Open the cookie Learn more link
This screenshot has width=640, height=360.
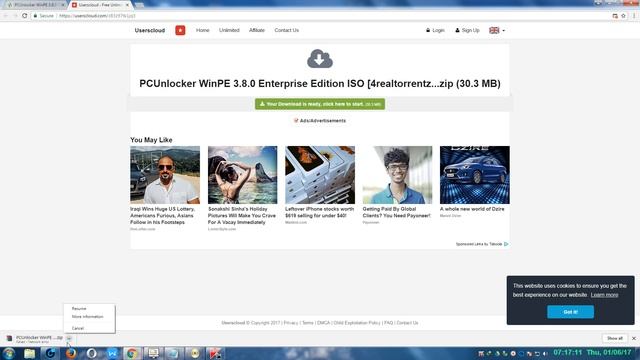coord(604,295)
